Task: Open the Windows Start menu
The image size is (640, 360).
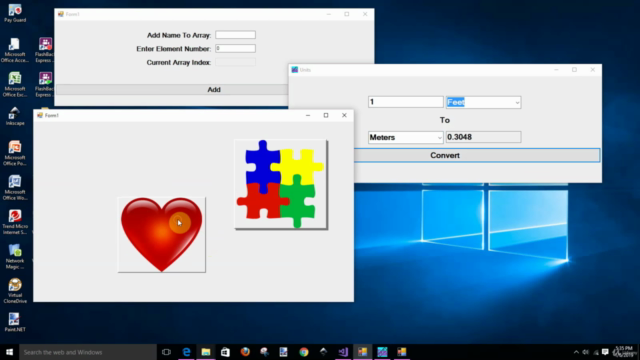Action: 9,352
